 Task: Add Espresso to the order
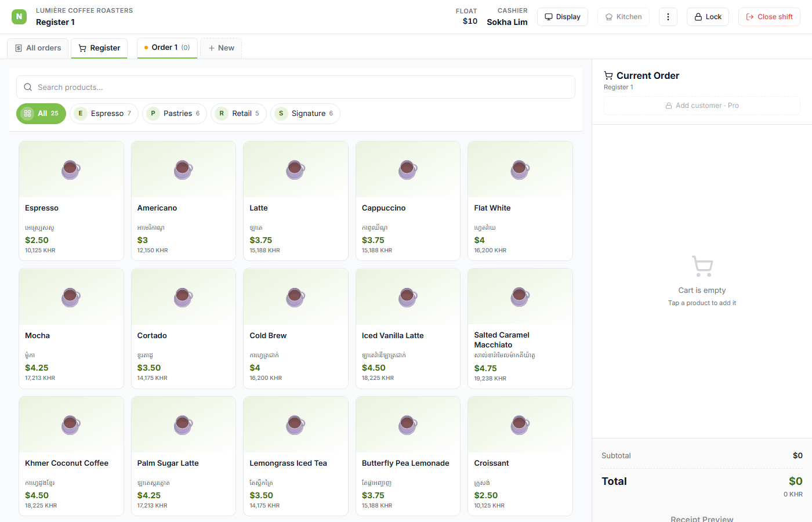coord(71,201)
